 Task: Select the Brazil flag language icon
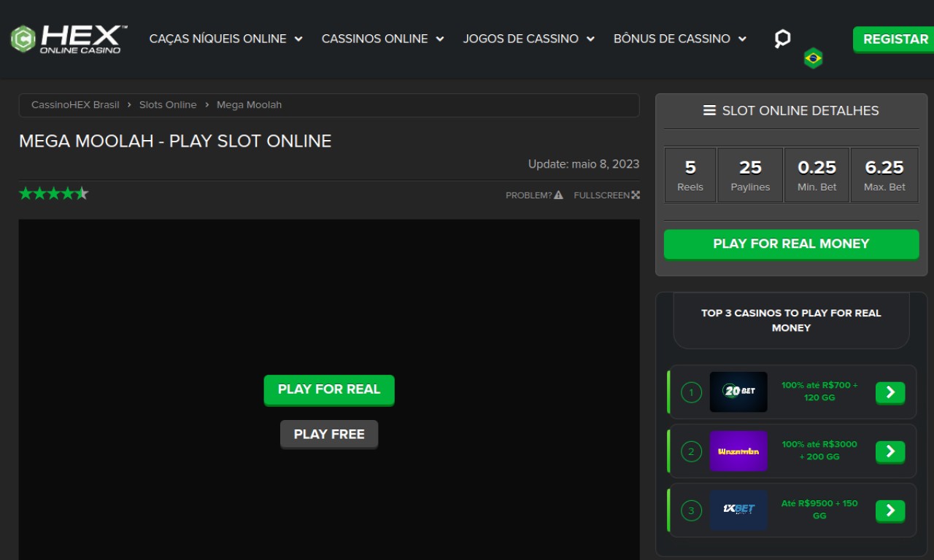[813, 58]
